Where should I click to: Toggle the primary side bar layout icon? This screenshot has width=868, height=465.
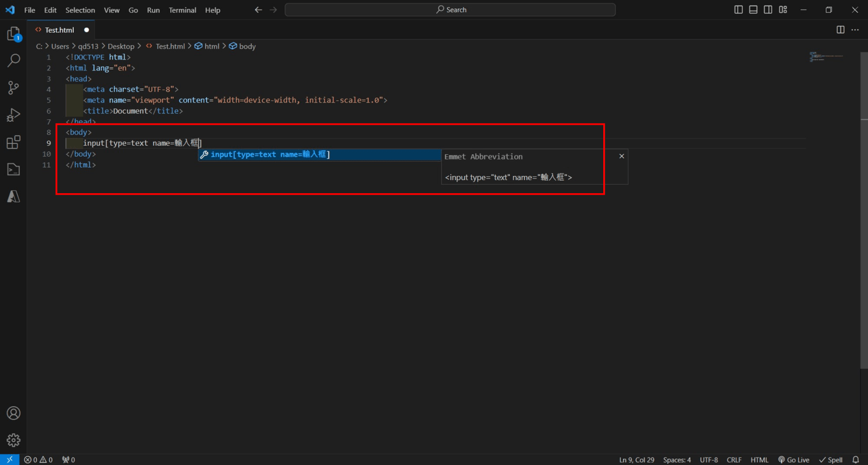pyautogui.click(x=738, y=10)
